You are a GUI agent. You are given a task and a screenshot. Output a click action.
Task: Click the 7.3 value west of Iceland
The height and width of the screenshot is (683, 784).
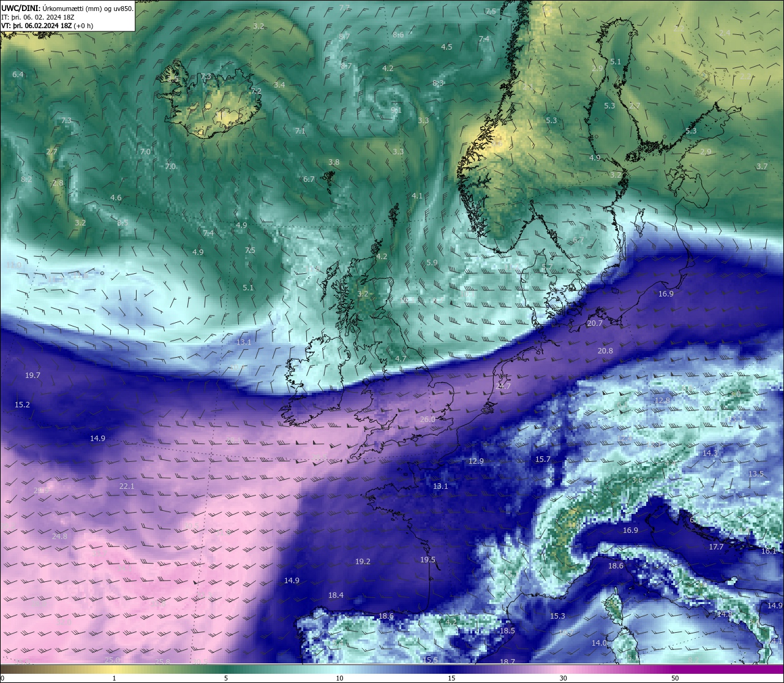click(x=66, y=121)
